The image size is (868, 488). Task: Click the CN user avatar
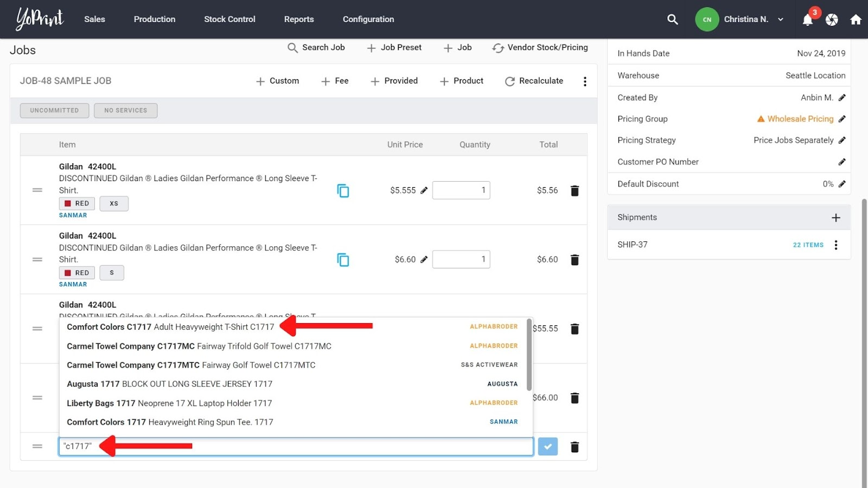click(707, 20)
